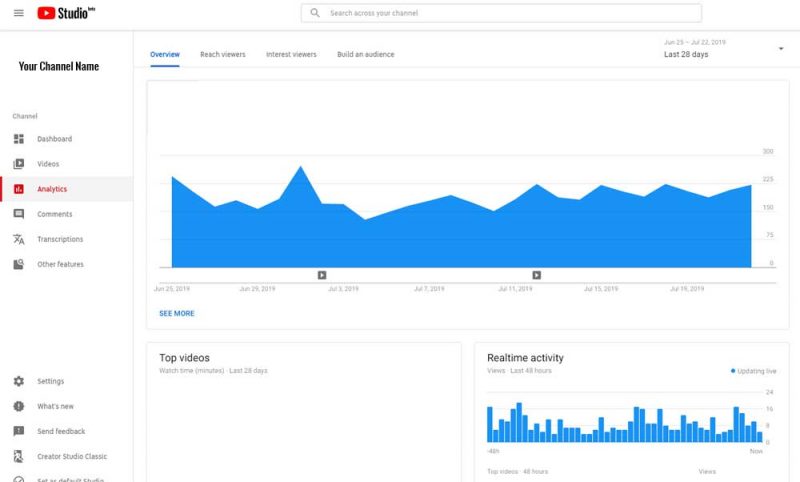This screenshot has height=482, width=800.
Task: Click the Other features icon
Action: pos(19,264)
